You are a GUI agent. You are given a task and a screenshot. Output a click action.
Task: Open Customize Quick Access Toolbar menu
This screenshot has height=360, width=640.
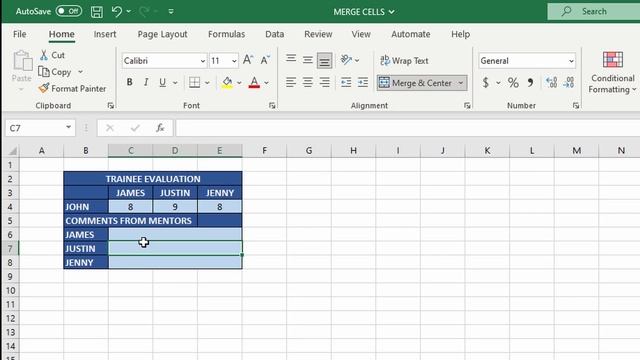tap(171, 11)
